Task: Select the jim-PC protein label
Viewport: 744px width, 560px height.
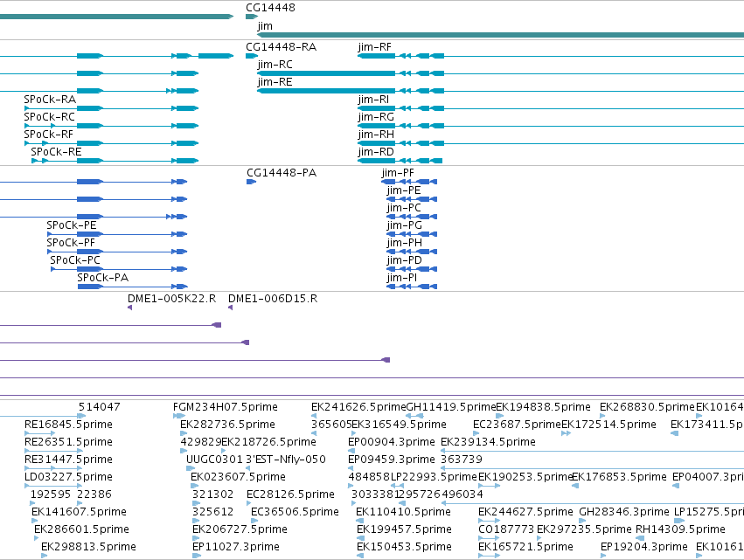Action: coord(404,208)
